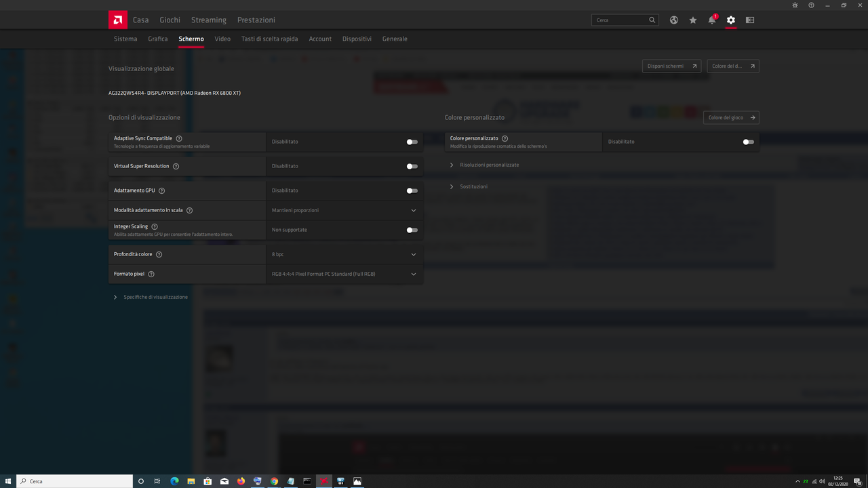This screenshot has height=488, width=868.
Task: Click the Disponi schermi button
Action: [x=671, y=66]
